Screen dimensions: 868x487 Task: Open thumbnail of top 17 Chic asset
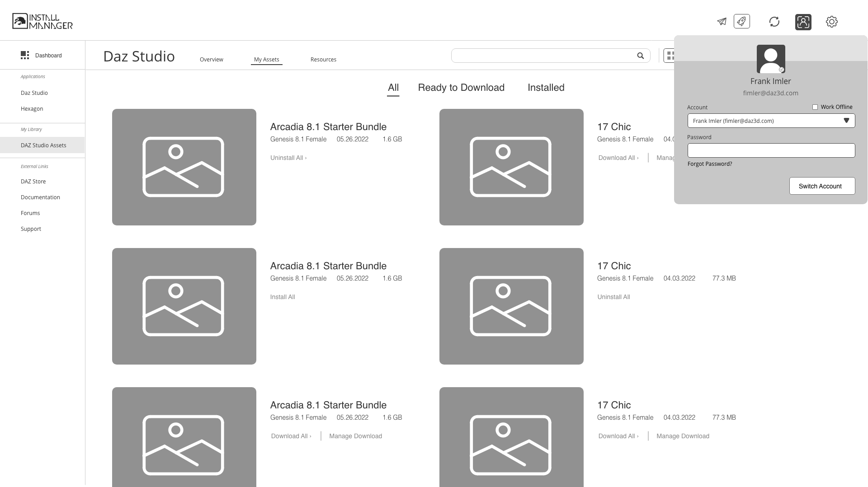click(x=511, y=167)
